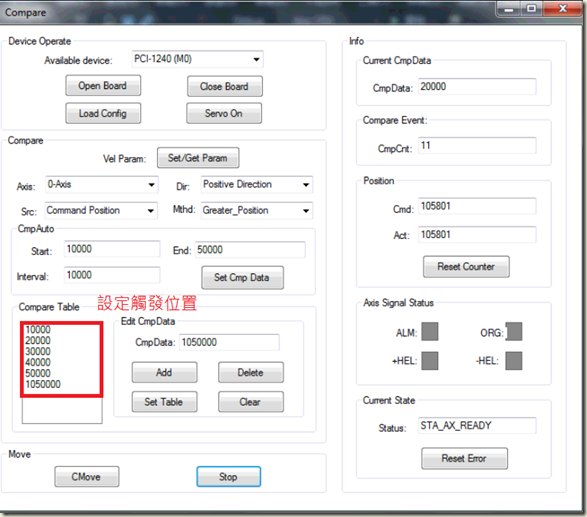The image size is (587, 517).
Task: Click the Add button
Action: 164,372
